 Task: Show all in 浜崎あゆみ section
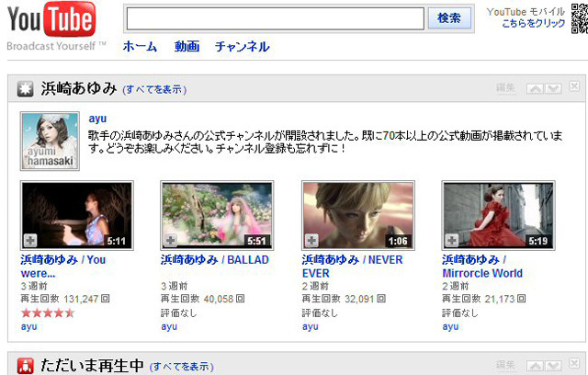[154, 90]
